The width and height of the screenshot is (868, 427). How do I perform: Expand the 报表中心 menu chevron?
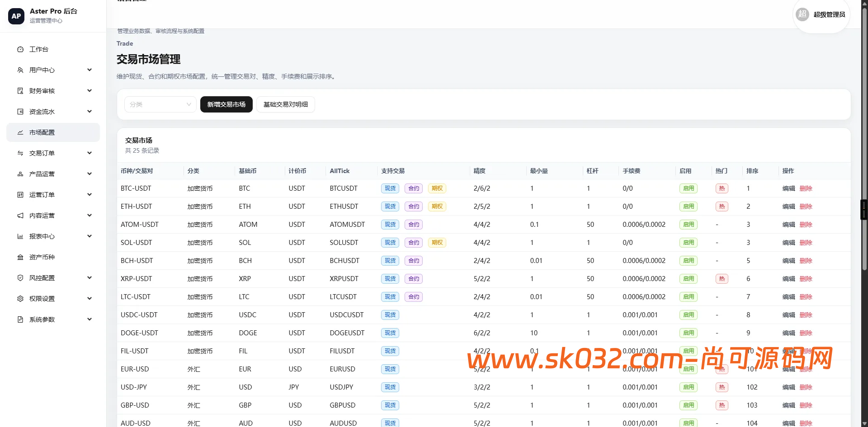click(x=90, y=236)
